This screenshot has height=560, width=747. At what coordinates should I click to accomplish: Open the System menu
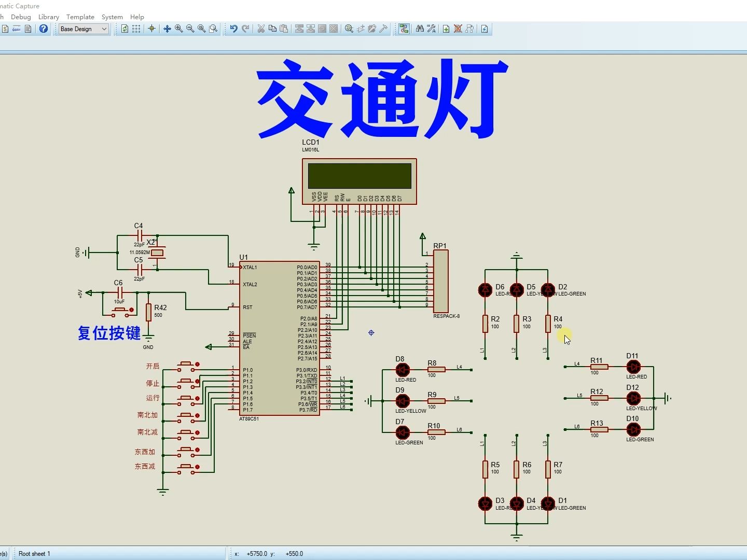point(112,17)
